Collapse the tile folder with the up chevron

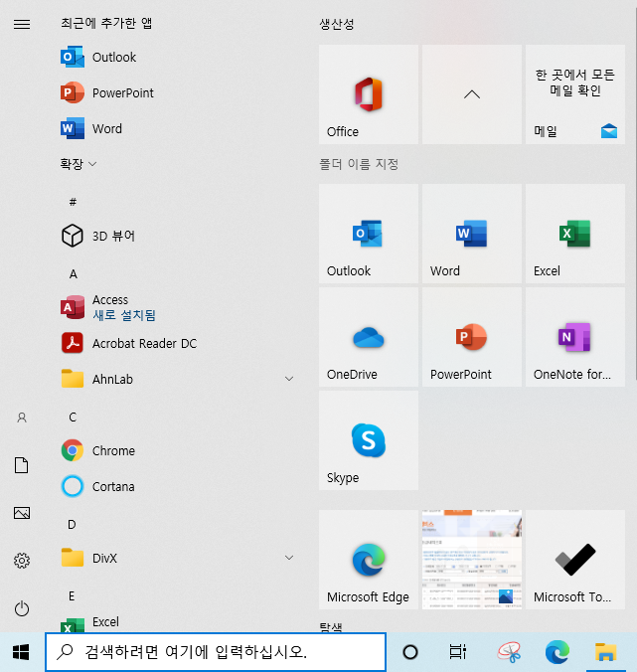pos(472,94)
